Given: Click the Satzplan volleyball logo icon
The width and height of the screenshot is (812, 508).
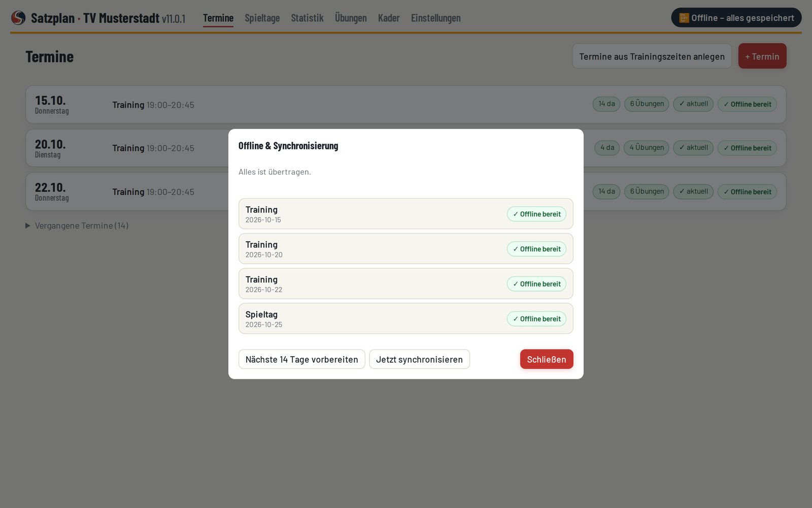Looking at the screenshot, I should (x=18, y=18).
